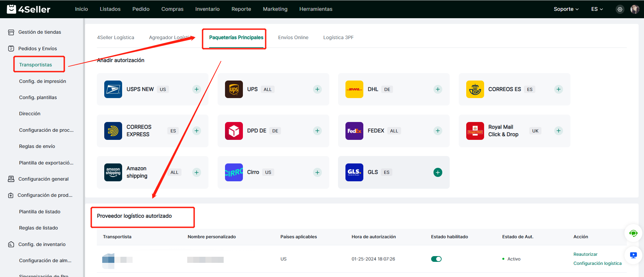Open the Reporte menu
Screen dimensions: 644x277
(x=241, y=9)
